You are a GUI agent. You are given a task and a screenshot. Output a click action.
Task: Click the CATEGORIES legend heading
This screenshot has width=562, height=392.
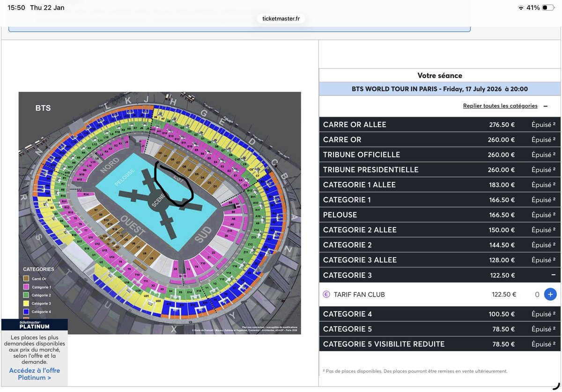click(38, 269)
